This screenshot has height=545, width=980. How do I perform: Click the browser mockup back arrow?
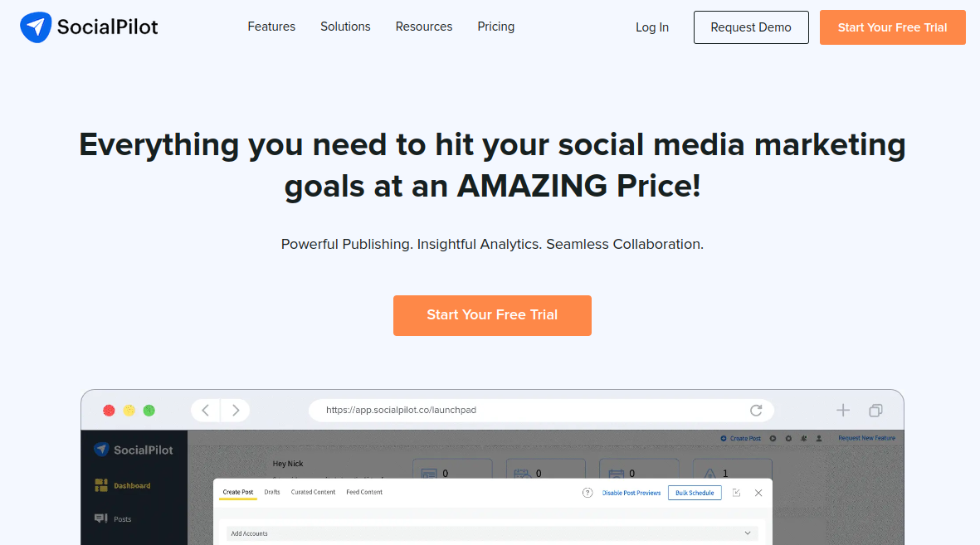click(205, 410)
